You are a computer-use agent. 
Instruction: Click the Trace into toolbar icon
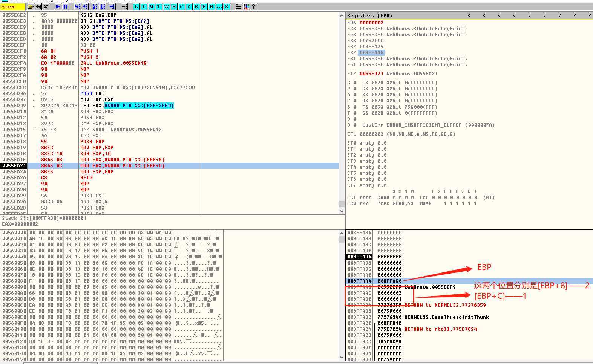coord(95,6)
